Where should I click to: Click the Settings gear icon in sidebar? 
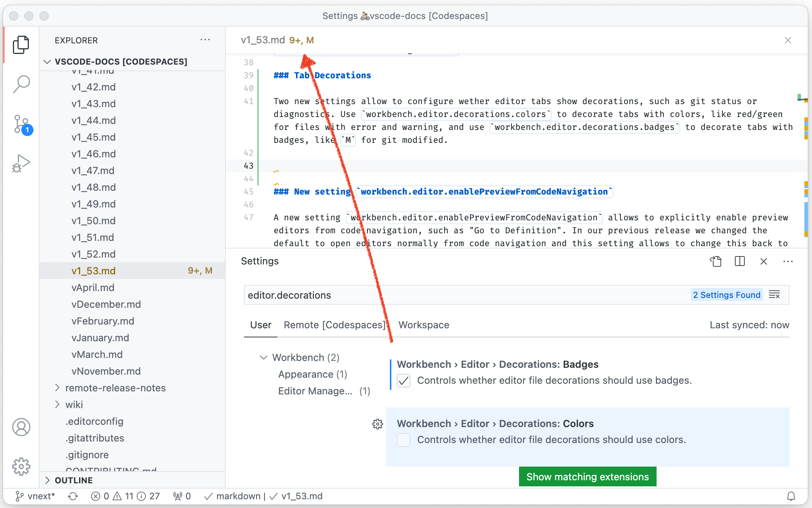[21, 467]
